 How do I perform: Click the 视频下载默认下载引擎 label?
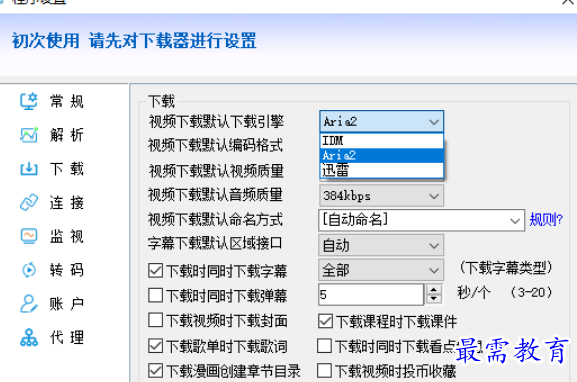pos(216,121)
